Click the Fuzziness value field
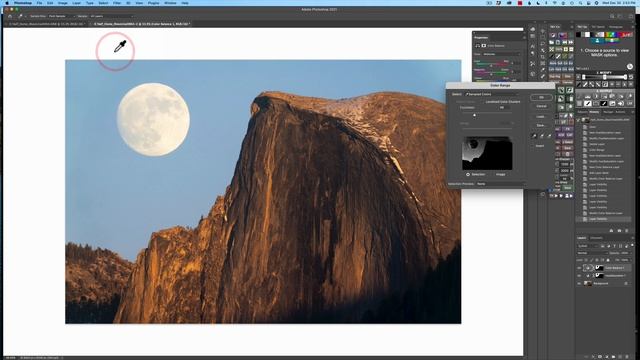The image size is (640, 360). pyautogui.click(x=504, y=108)
